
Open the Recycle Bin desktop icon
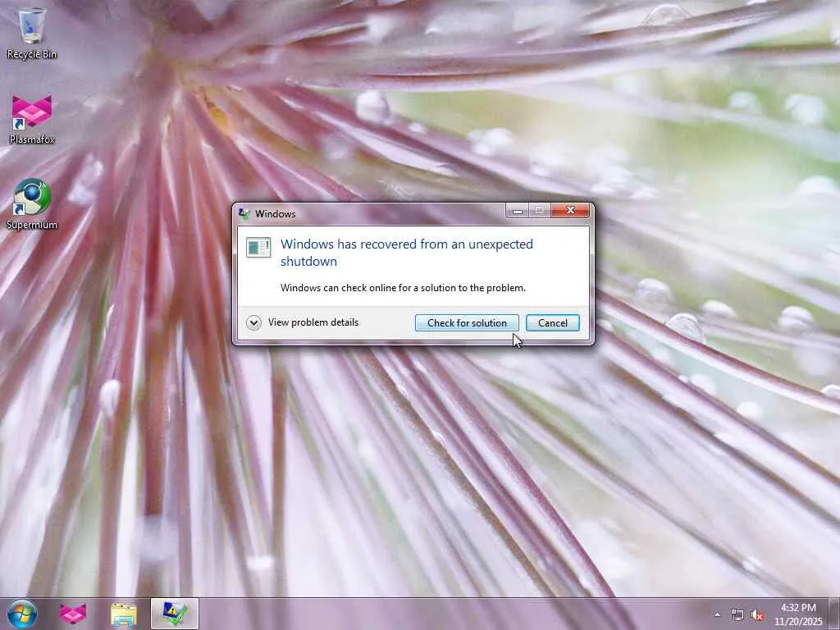click(32, 33)
